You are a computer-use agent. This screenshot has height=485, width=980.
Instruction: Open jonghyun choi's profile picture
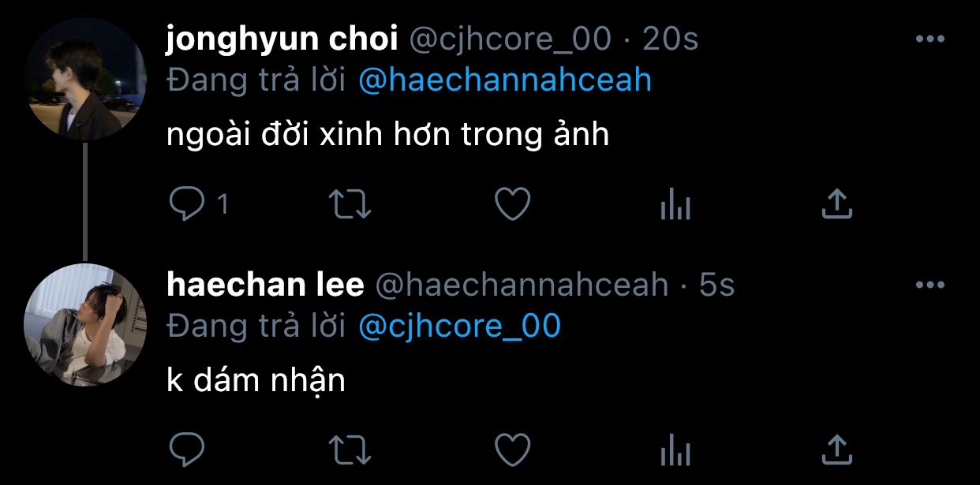click(85, 79)
